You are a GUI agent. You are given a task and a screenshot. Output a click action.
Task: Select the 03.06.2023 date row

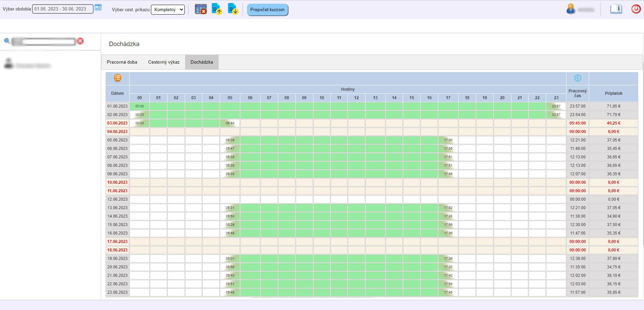(117, 123)
